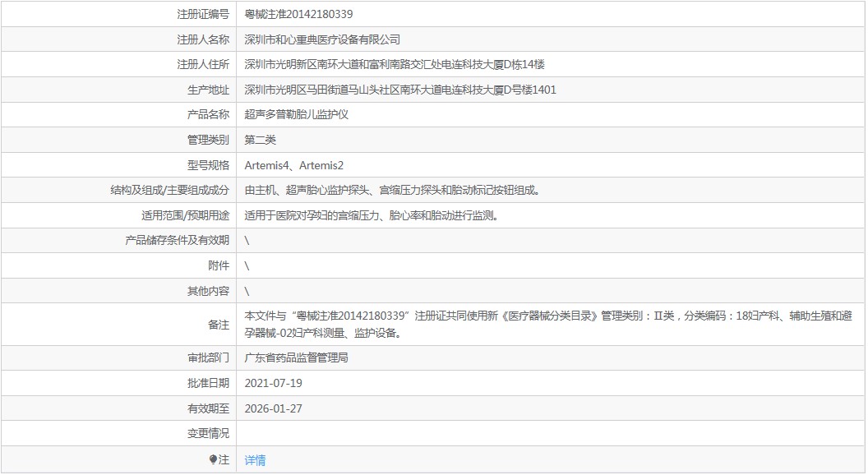Select remark text starting 本文件与
The image size is (868, 475).
click(x=548, y=325)
